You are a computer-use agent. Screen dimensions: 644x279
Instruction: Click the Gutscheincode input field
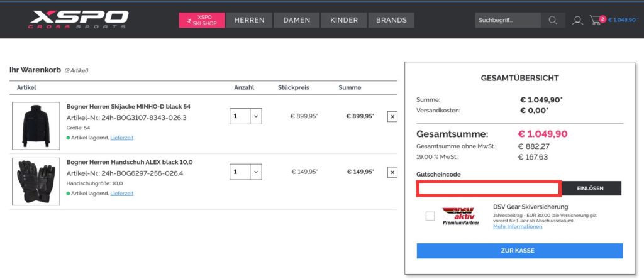click(489, 189)
